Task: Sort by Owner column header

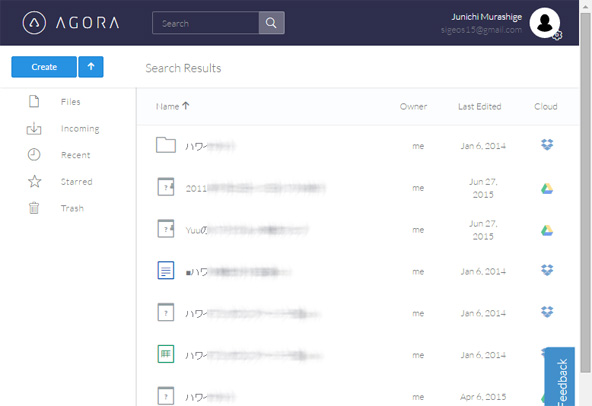Action: pyautogui.click(x=413, y=107)
